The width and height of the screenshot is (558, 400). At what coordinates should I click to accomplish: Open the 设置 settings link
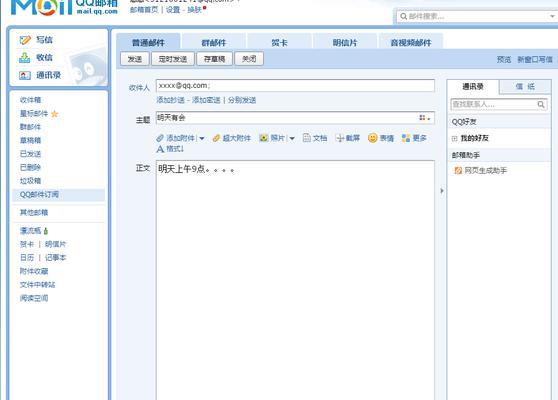point(173,10)
